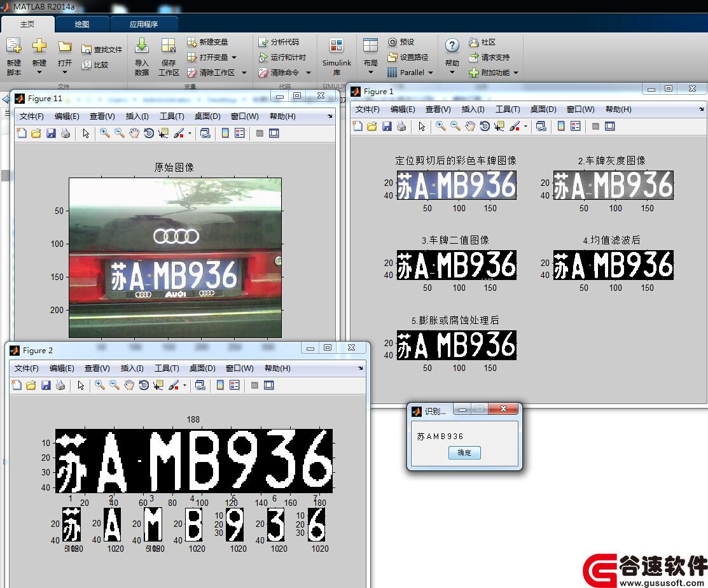Open Tools (工具) menu in Figure 1
Screen dimensions: 708x588
tap(508, 109)
